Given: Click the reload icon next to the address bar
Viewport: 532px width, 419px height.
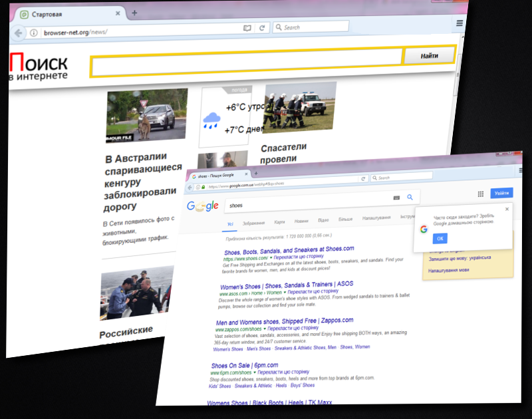Looking at the screenshot, I should [x=262, y=28].
